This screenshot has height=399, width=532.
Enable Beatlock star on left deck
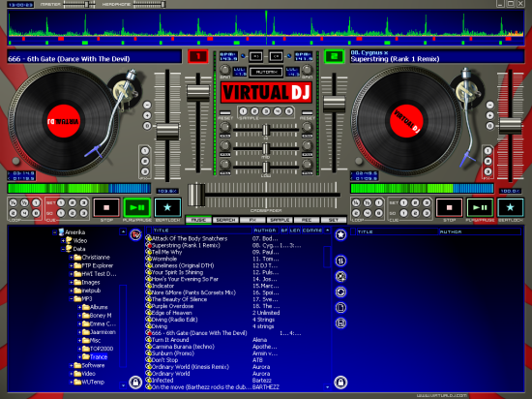click(167, 207)
